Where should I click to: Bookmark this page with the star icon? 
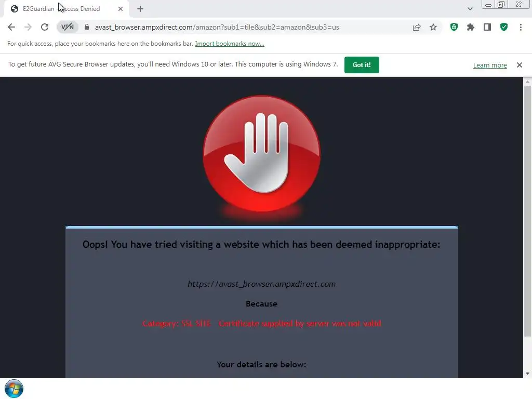coord(433,27)
